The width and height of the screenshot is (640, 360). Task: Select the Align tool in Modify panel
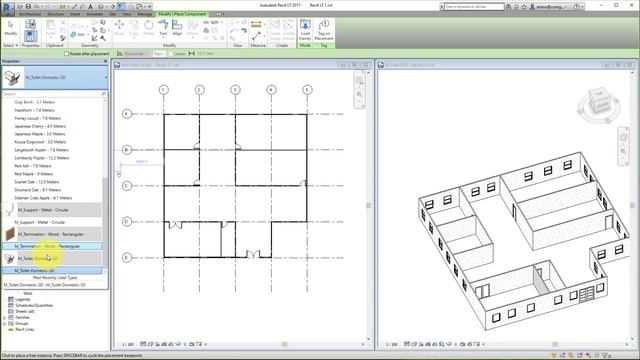click(177, 28)
